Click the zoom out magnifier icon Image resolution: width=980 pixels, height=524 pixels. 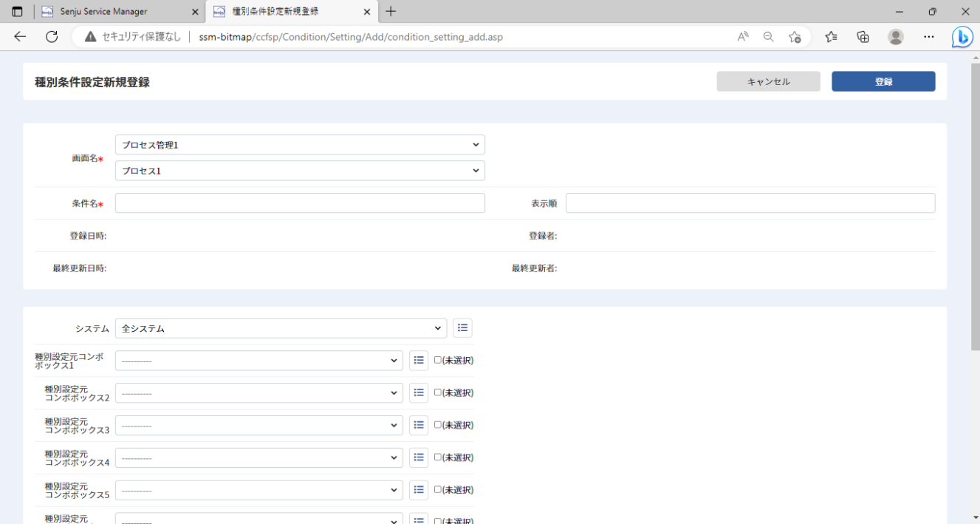click(x=769, y=36)
